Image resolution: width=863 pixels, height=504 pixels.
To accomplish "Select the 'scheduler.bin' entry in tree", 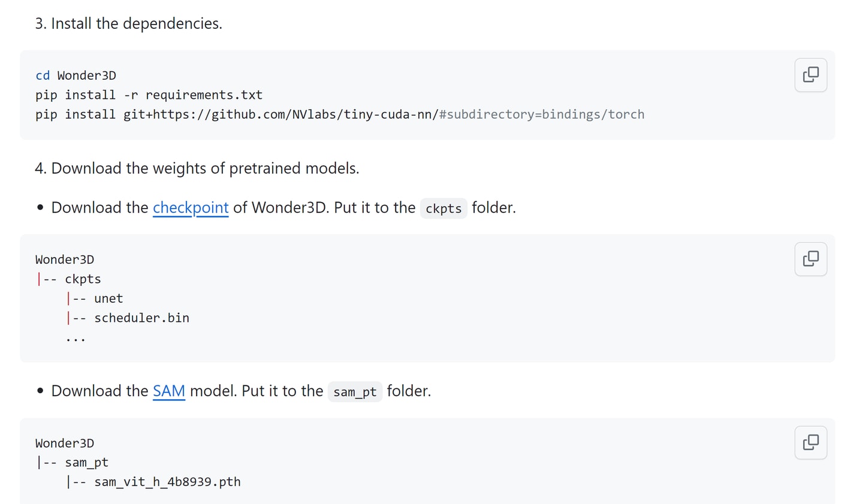I will (141, 318).
